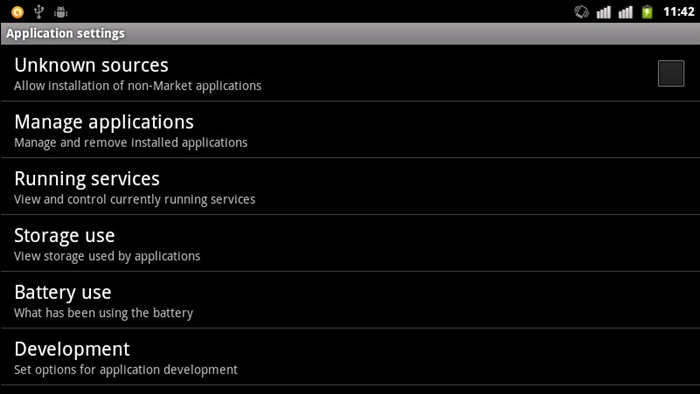Tap the USB connection status icon
The height and width of the screenshot is (394, 700).
tap(39, 12)
